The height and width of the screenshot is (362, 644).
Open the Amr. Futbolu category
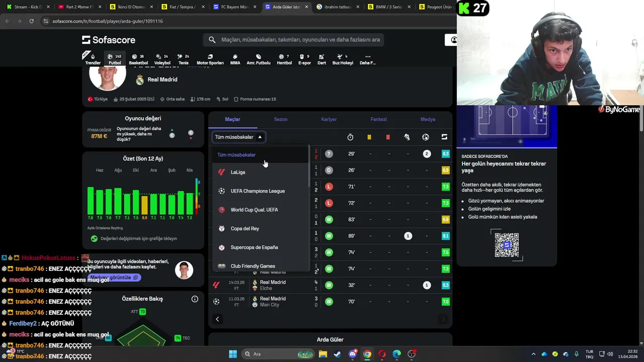(258, 59)
